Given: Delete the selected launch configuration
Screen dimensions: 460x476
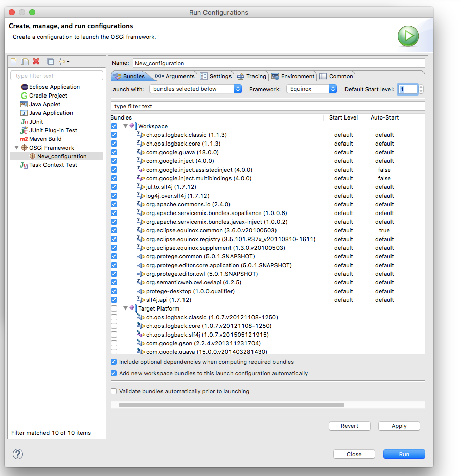Looking at the screenshot, I should (36, 62).
